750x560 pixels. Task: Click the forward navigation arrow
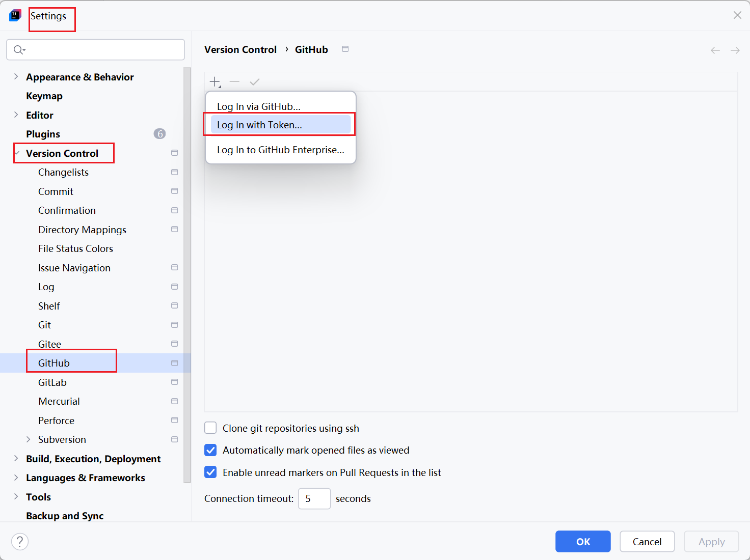click(735, 50)
